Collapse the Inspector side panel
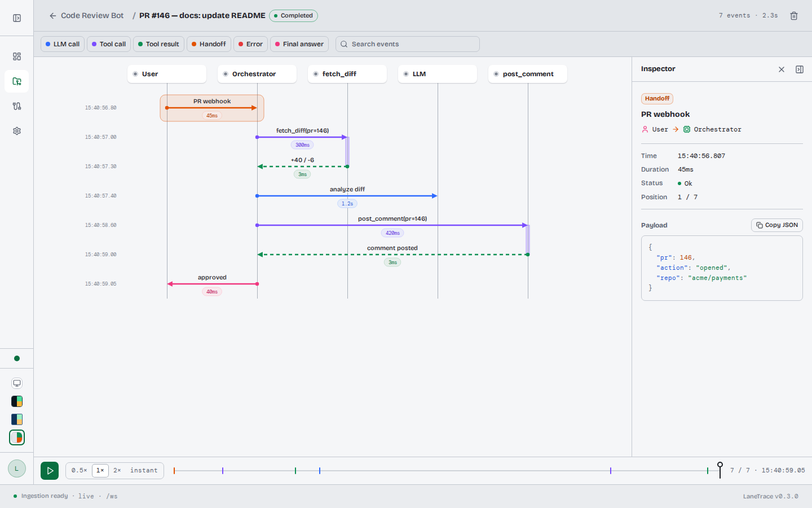Image resolution: width=812 pixels, height=508 pixels. [800, 69]
